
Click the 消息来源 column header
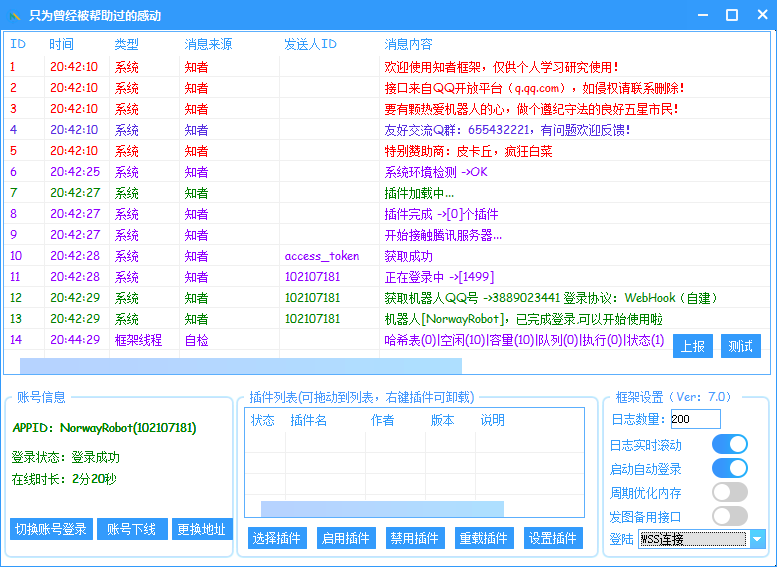click(x=208, y=44)
